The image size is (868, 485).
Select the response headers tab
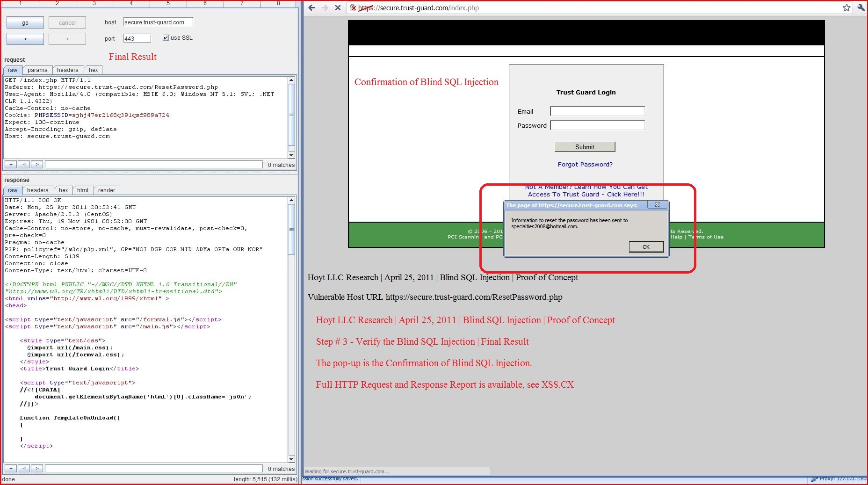pyautogui.click(x=37, y=190)
